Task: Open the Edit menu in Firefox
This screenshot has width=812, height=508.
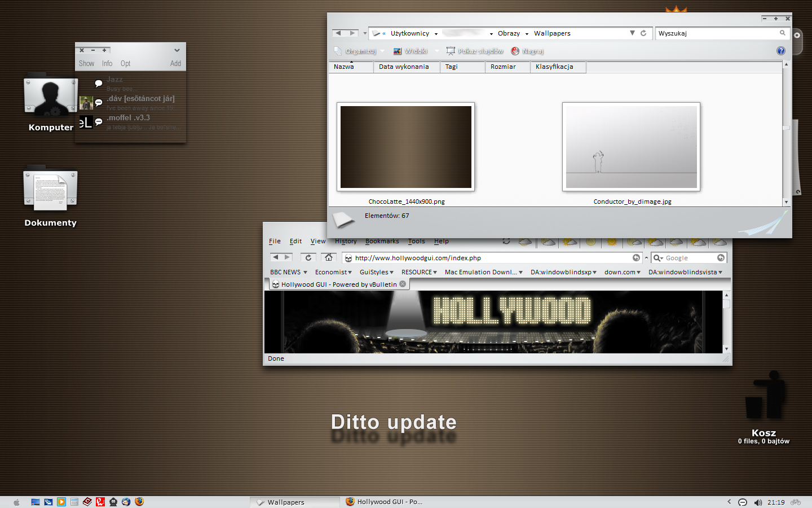Action: point(295,241)
